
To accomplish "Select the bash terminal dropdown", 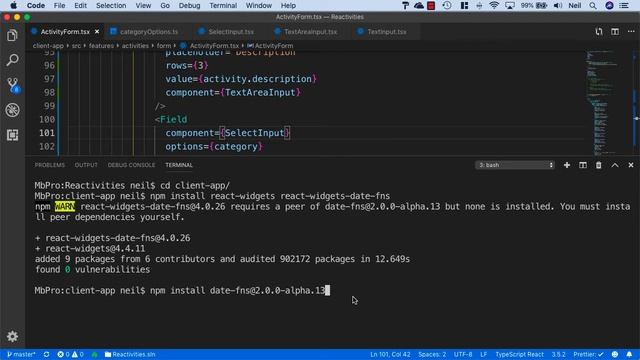I will tap(515, 165).
